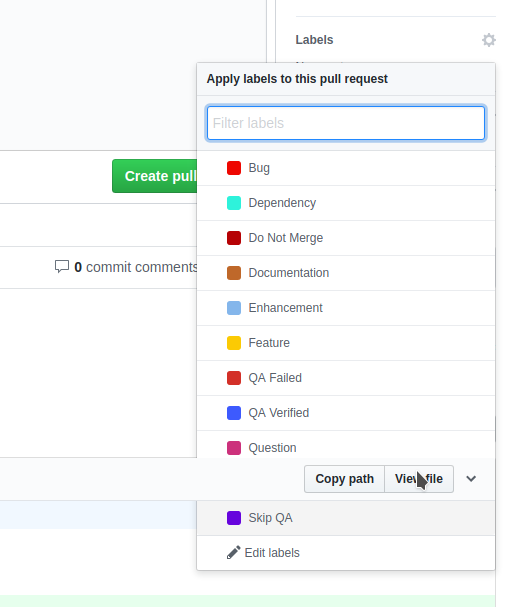Click the 0 commit comments text
This screenshot has height=607, width=520.
point(136,267)
